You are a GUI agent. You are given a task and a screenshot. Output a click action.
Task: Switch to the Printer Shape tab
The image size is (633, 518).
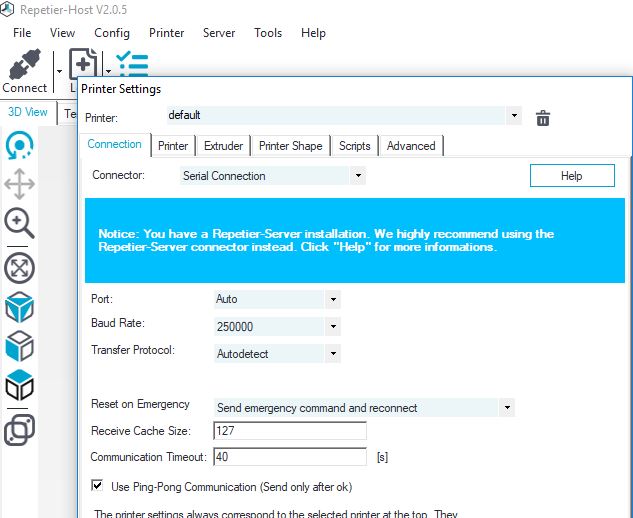pos(290,146)
